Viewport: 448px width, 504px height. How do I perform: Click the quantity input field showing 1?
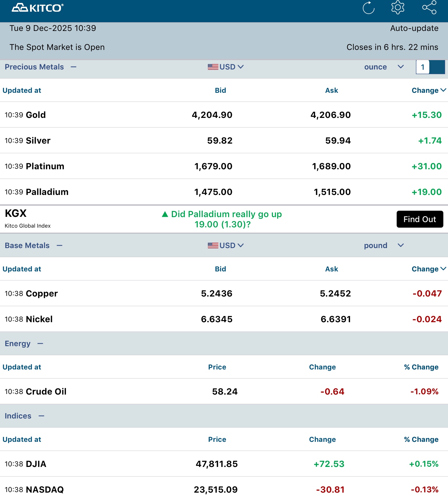pos(423,67)
